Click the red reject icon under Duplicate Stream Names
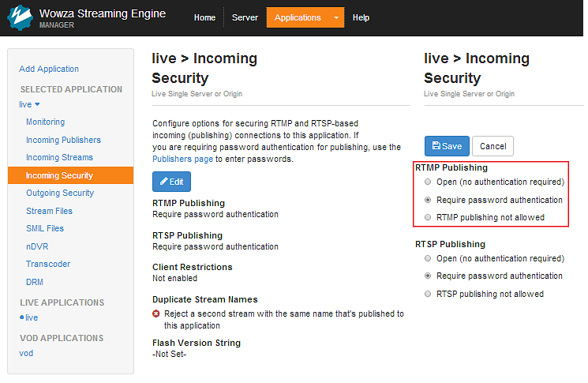Image resolution: width=588 pixels, height=383 pixels. click(156, 314)
